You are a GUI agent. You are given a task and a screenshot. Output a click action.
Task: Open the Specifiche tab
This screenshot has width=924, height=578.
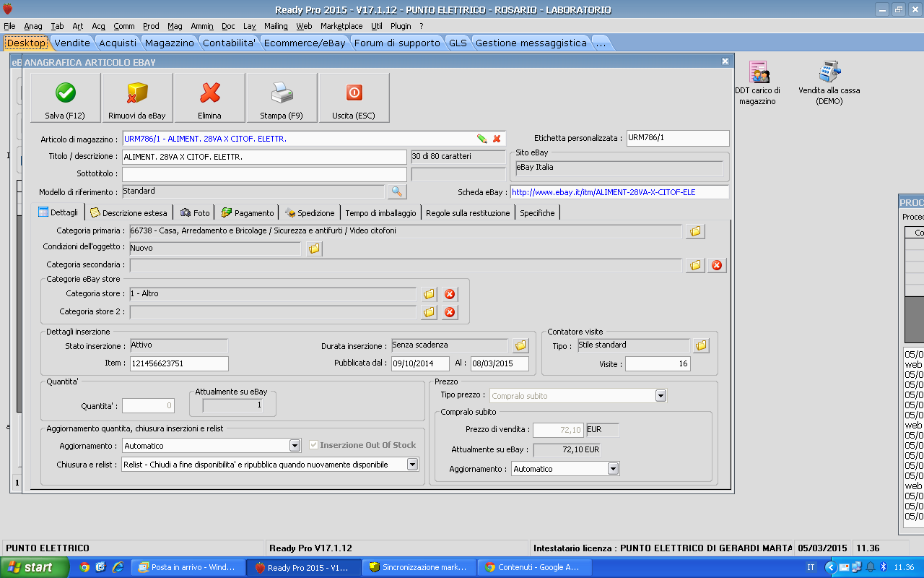click(538, 213)
